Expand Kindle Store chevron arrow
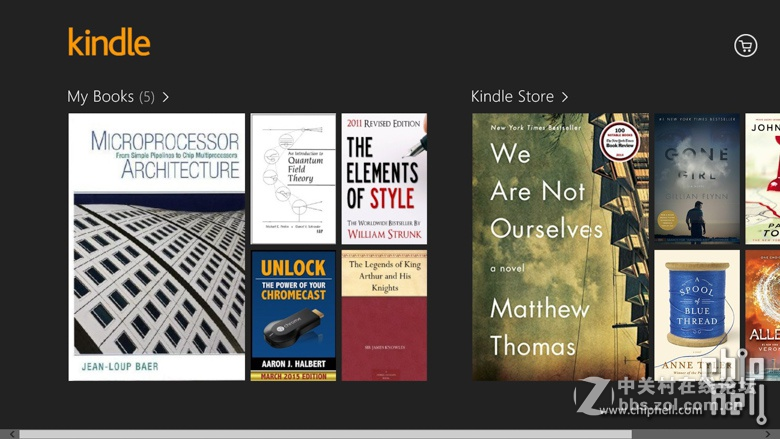Image resolution: width=780 pixels, height=439 pixels. click(565, 96)
